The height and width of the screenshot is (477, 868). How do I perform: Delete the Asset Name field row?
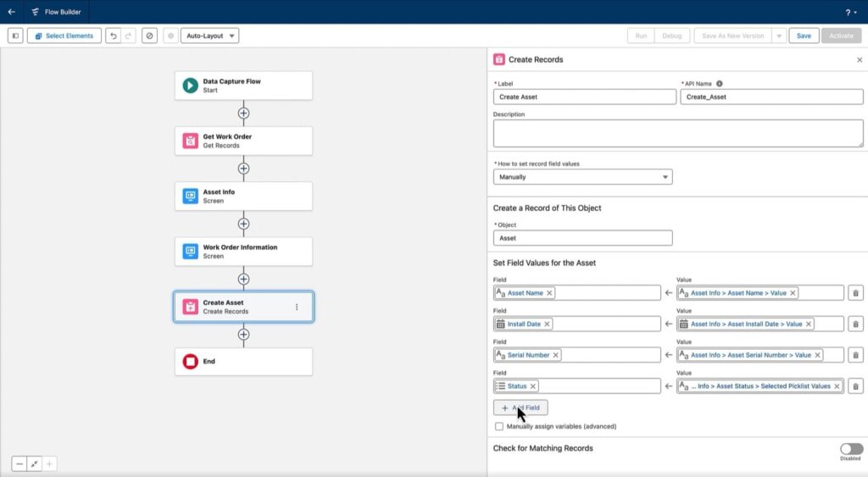coord(855,293)
